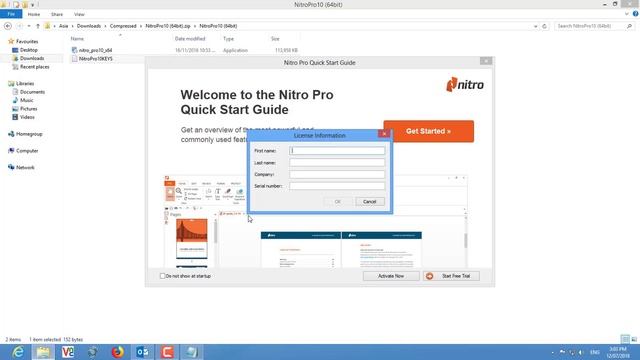Open Desktop in Favourites
The width and height of the screenshot is (640, 360).
[x=29, y=50]
